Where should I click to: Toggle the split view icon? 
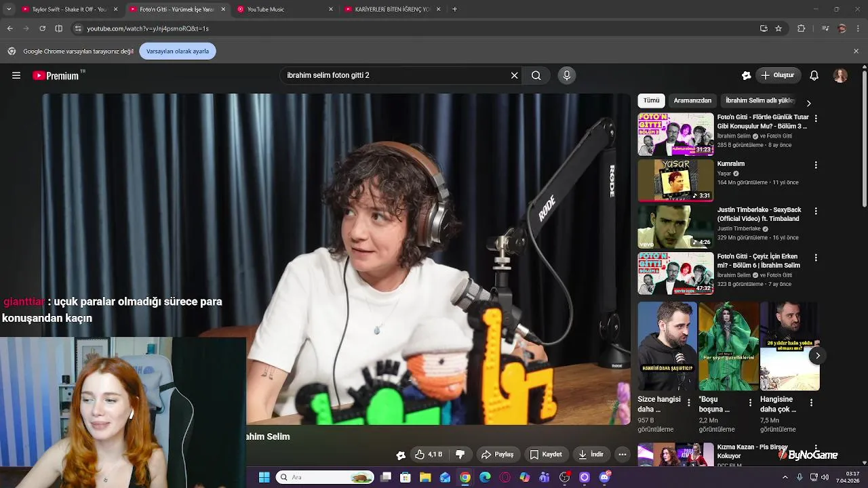(59, 28)
